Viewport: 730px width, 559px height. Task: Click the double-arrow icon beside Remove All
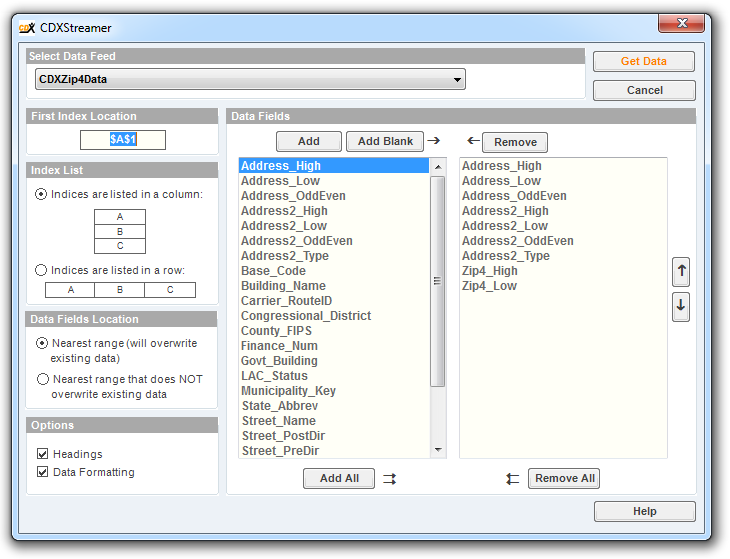[513, 478]
